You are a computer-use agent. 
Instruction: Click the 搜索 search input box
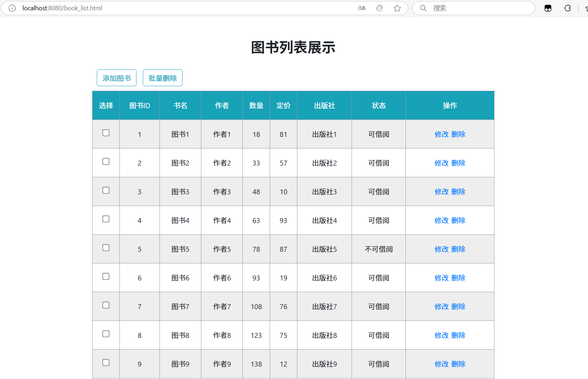click(473, 8)
